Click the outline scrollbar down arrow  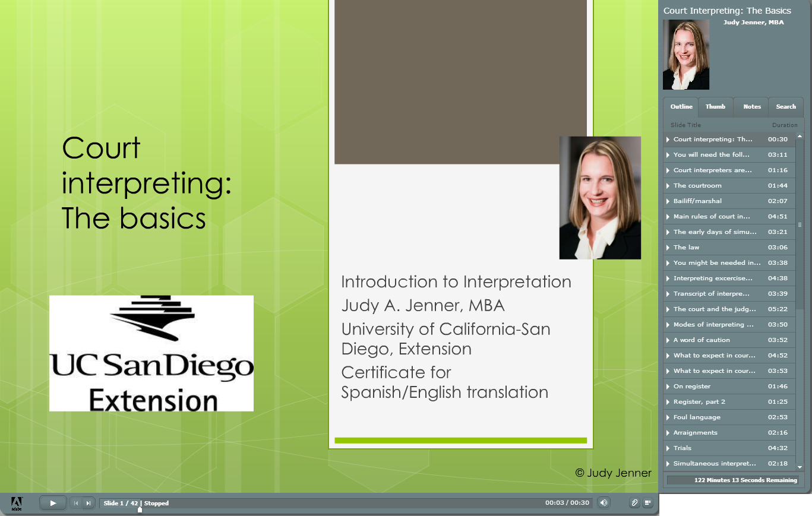[x=800, y=468]
